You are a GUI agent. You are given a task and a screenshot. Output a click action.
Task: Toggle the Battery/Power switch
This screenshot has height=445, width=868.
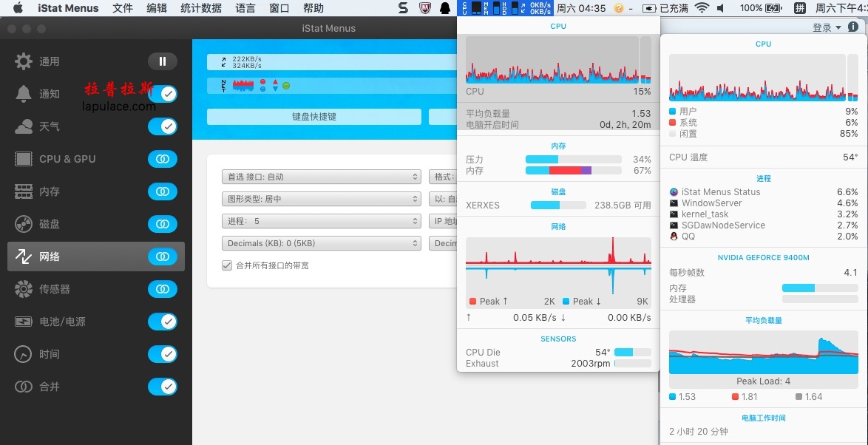pyautogui.click(x=162, y=322)
